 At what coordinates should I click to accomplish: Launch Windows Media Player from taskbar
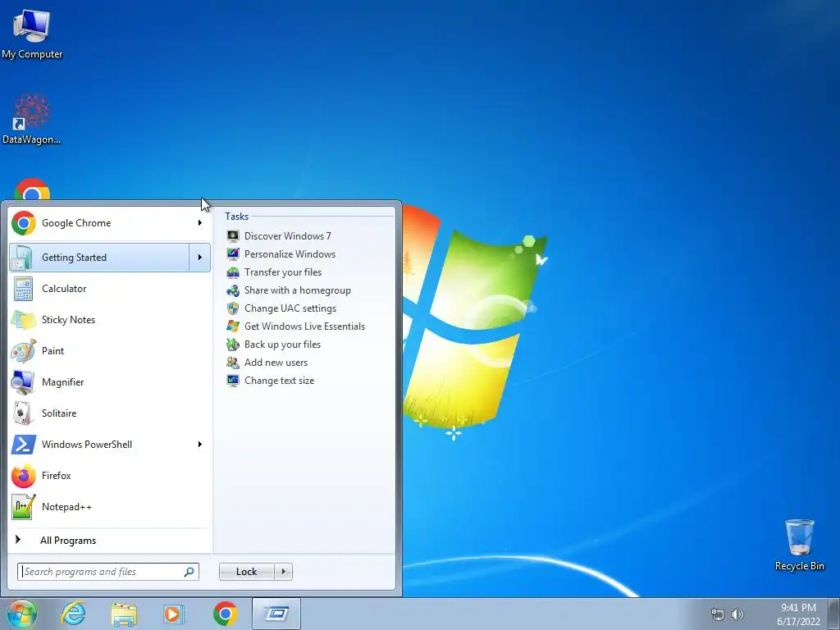click(x=174, y=614)
